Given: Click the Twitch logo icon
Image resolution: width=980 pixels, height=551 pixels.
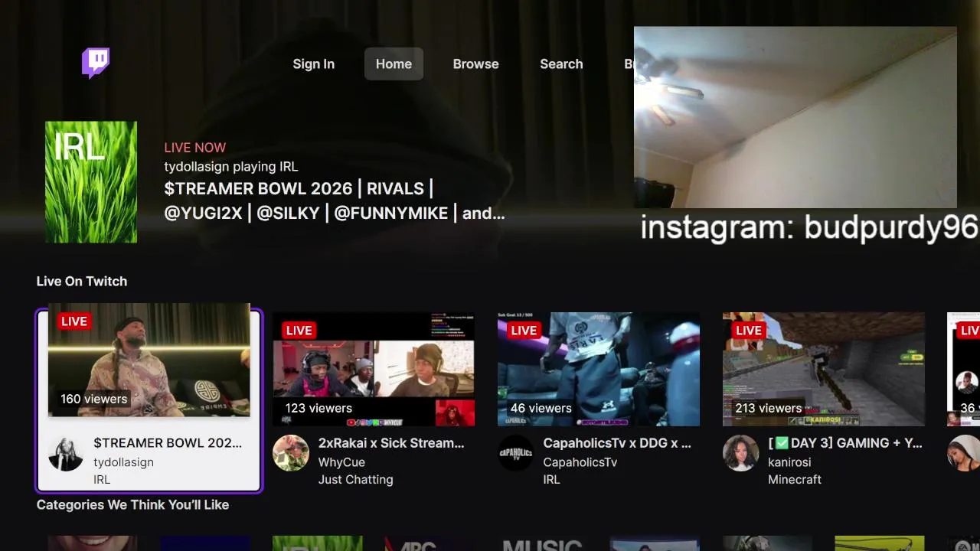Looking at the screenshot, I should pos(96,64).
